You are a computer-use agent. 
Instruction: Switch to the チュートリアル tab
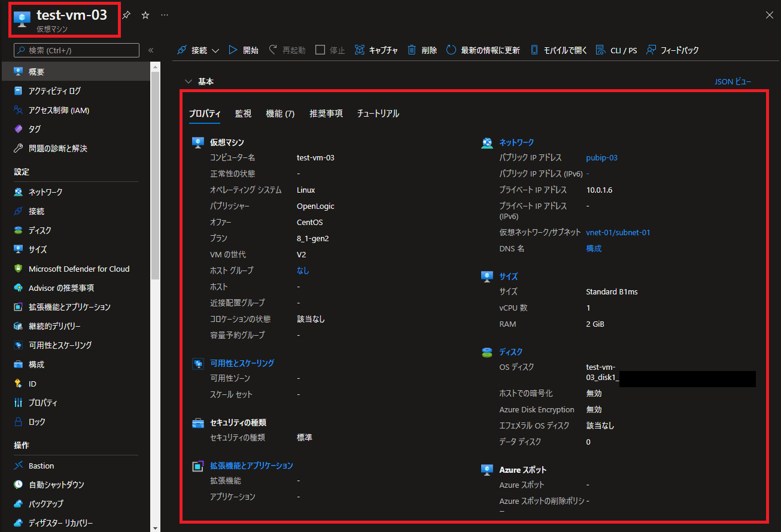point(378,114)
